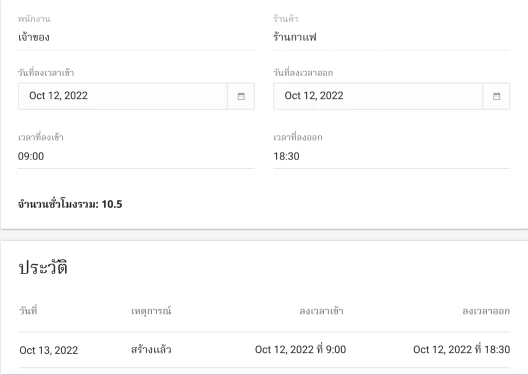Click the ประวัติ history heading
Viewport: 528px width, 375px height.
coord(43,268)
